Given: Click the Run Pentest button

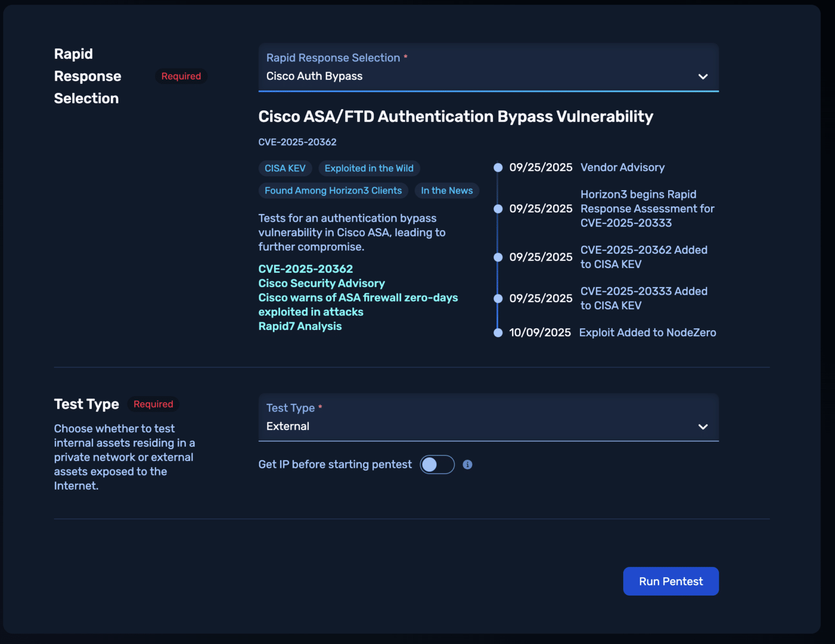Looking at the screenshot, I should 670,581.
